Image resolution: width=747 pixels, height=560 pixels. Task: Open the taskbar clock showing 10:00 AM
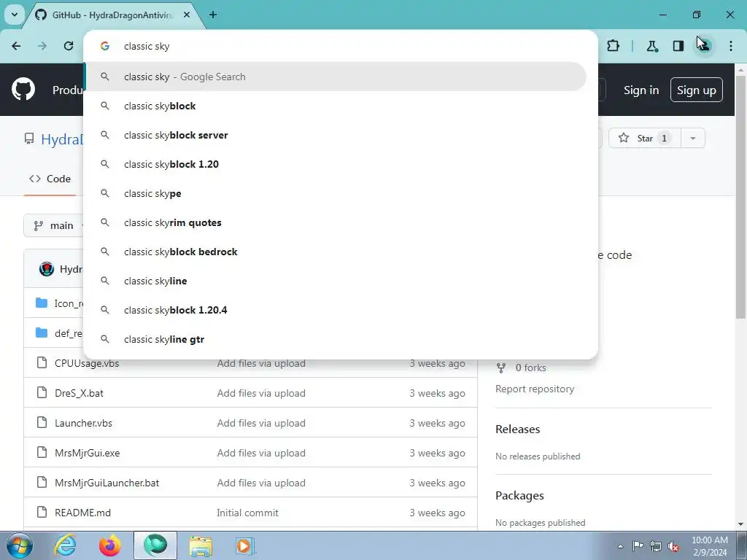pyautogui.click(x=709, y=546)
